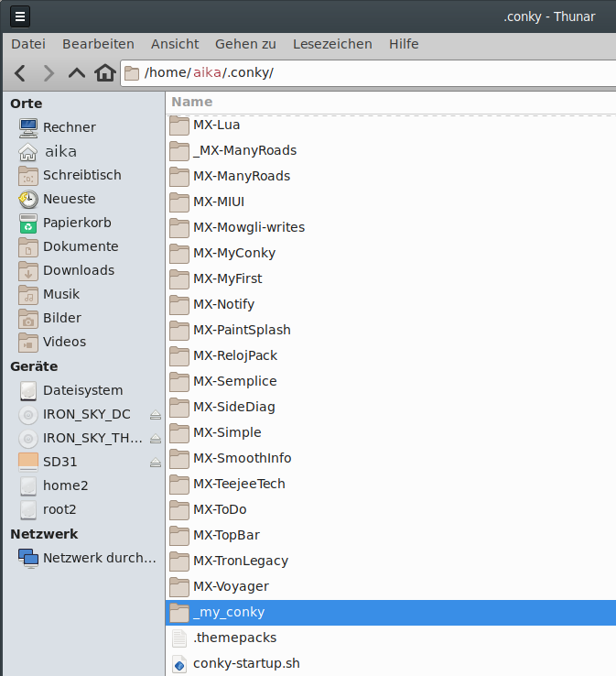The width and height of the screenshot is (616, 676).
Task: Select the MX-MyConky folder
Action: (391, 254)
